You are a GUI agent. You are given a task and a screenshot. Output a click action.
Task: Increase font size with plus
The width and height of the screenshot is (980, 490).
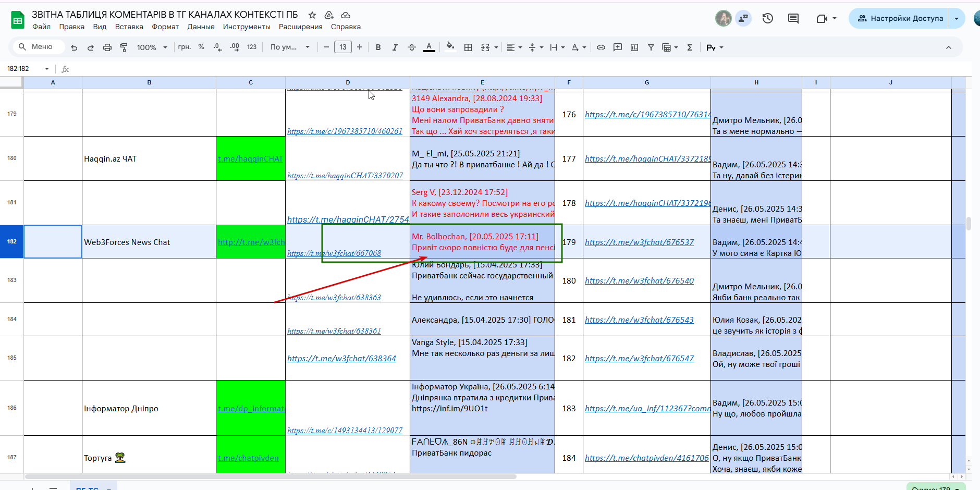tap(360, 47)
